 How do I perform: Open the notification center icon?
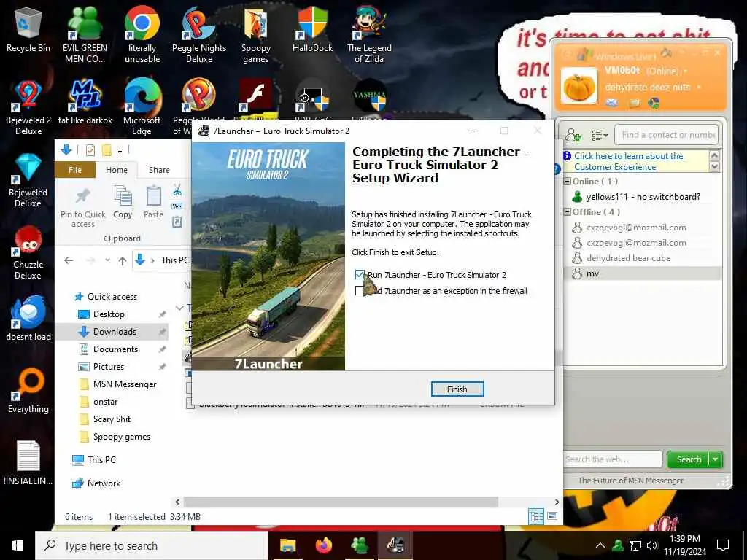(x=723, y=545)
